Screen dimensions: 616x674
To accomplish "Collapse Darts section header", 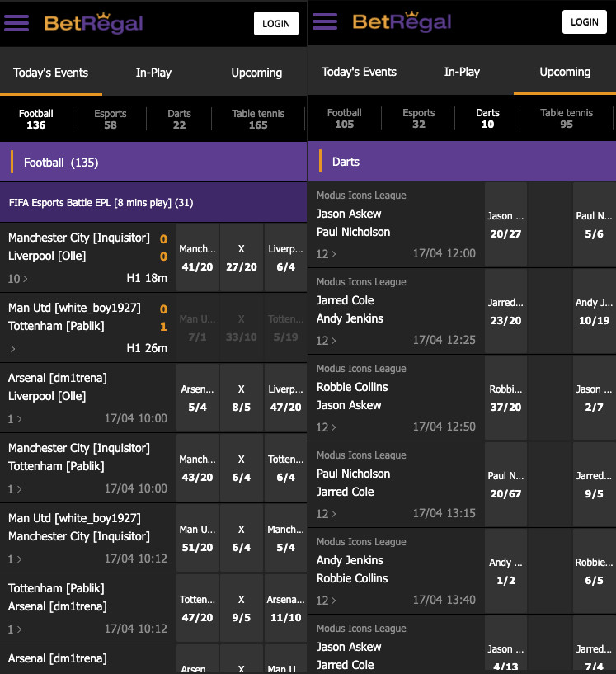I will (x=462, y=161).
